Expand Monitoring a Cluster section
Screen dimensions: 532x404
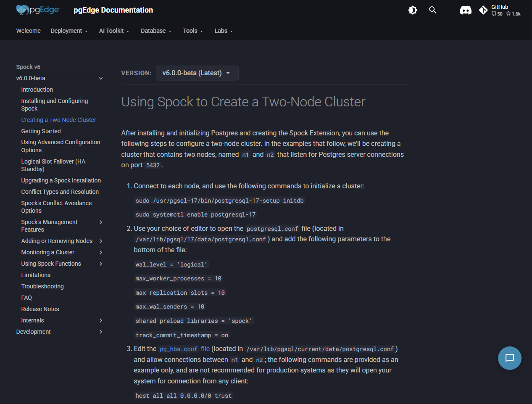coord(101,252)
